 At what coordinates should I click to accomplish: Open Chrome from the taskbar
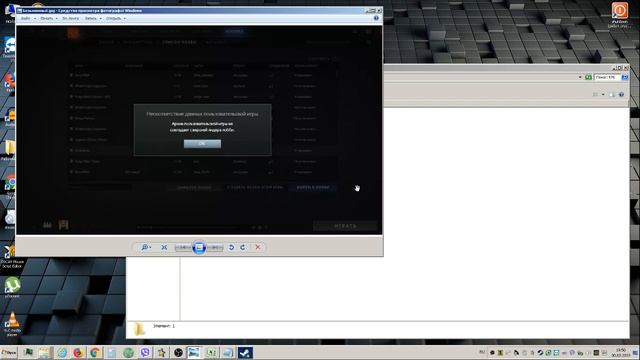tap(95, 352)
